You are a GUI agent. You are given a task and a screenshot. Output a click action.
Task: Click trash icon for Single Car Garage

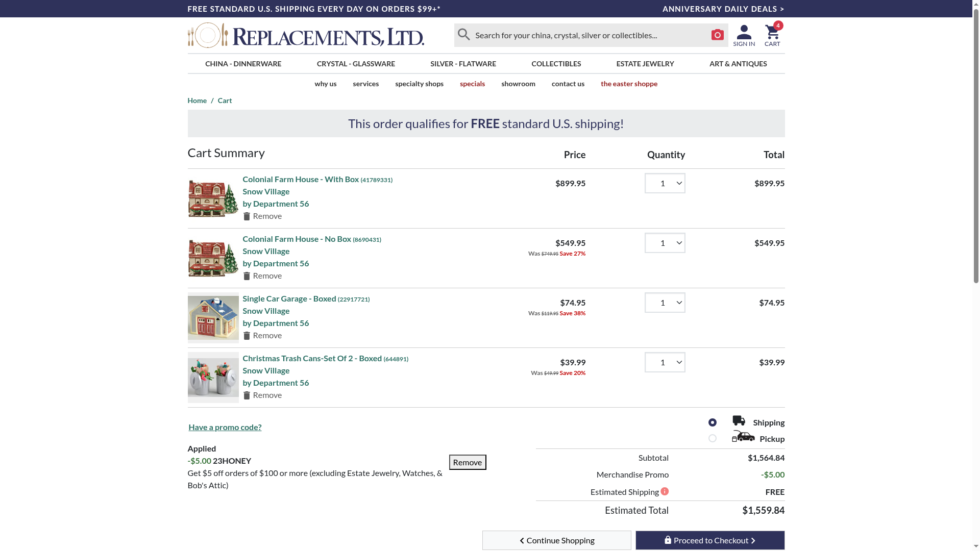tap(247, 336)
